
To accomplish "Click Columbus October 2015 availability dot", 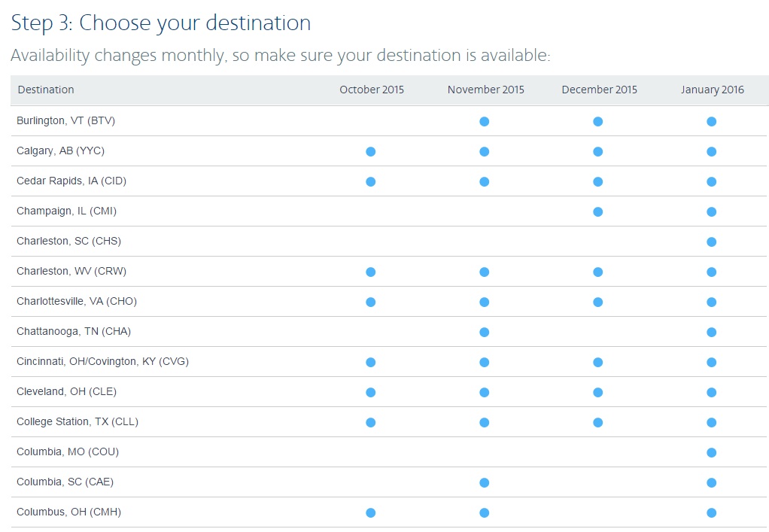I will tap(370, 512).
